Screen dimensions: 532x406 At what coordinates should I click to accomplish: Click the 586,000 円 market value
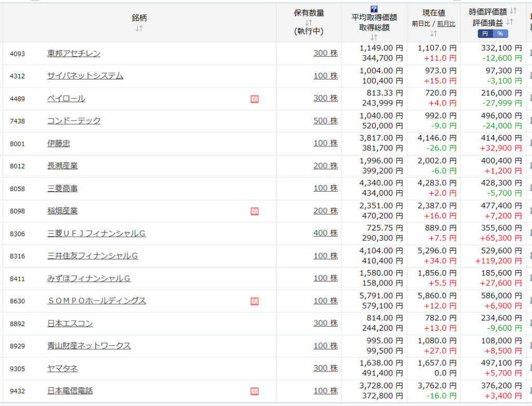pos(501,296)
